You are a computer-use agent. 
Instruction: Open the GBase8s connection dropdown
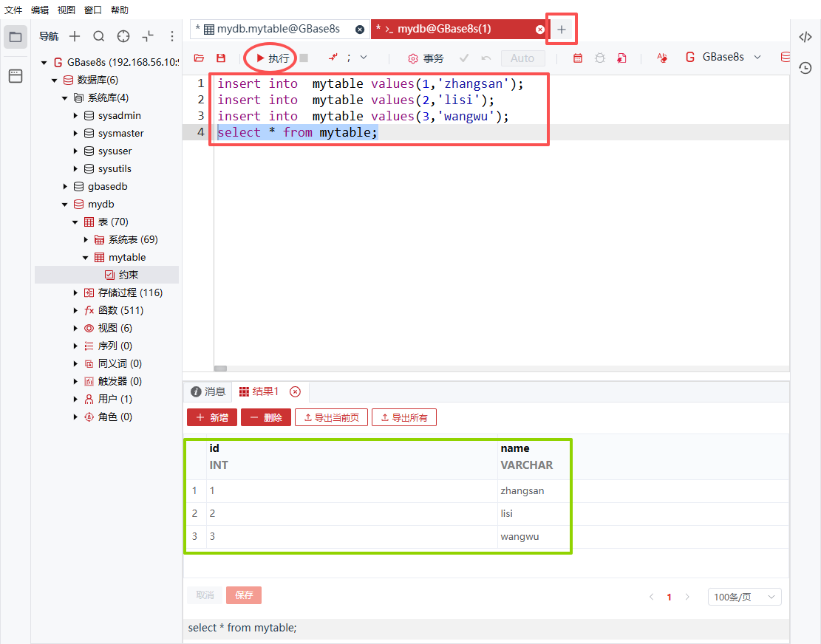pos(723,57)
